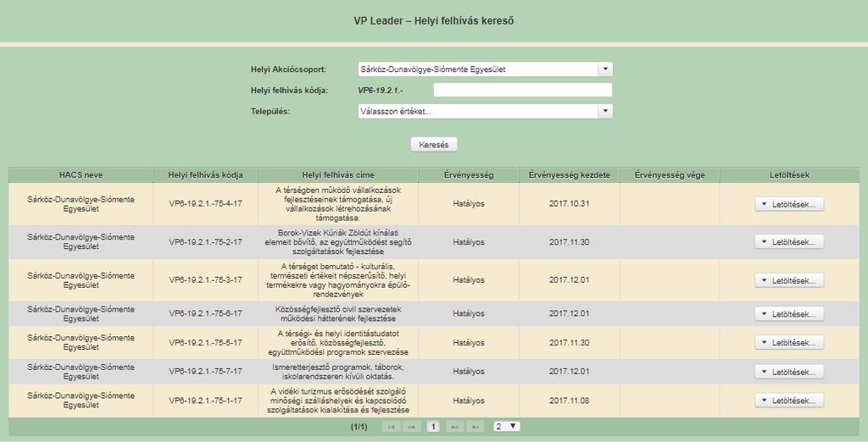Go to first page paginator icon
Image resolution: width=868 pixels, height=442 pixels.
click(x=392, y=427)
